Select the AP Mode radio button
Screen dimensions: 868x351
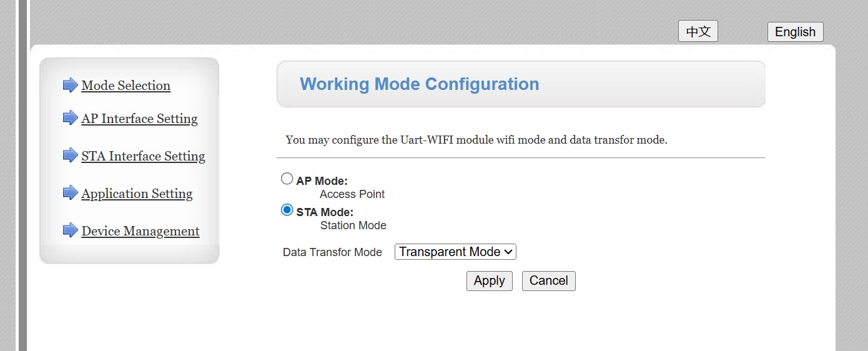(287, 179)
